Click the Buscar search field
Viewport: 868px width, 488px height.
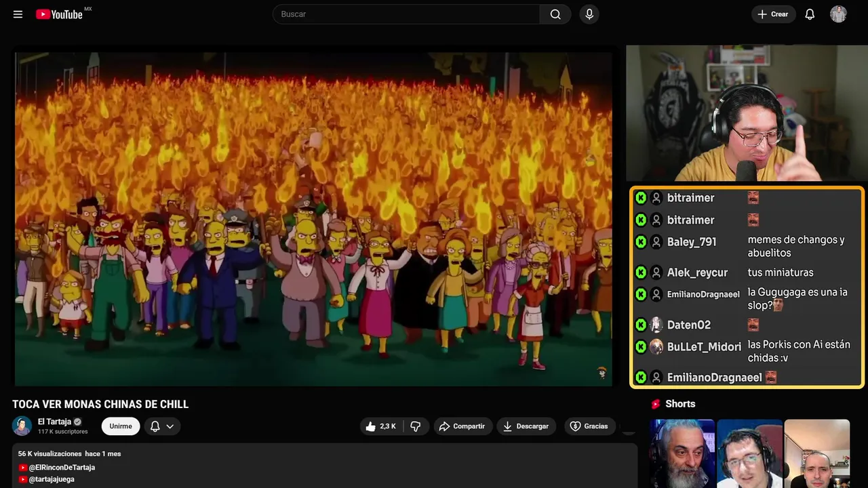click(x=406, y=14)
